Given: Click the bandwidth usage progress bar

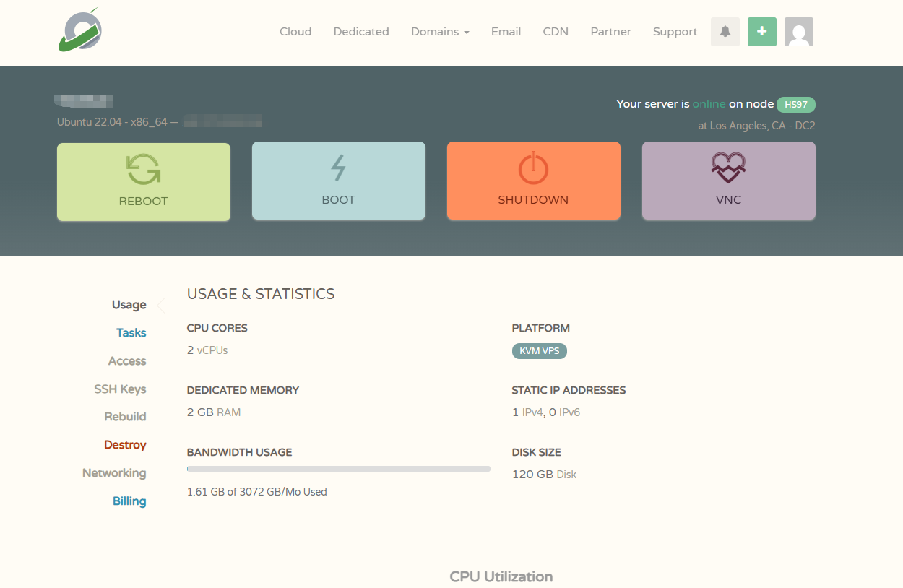Looking at the screenshot, I should pos(338,468).
